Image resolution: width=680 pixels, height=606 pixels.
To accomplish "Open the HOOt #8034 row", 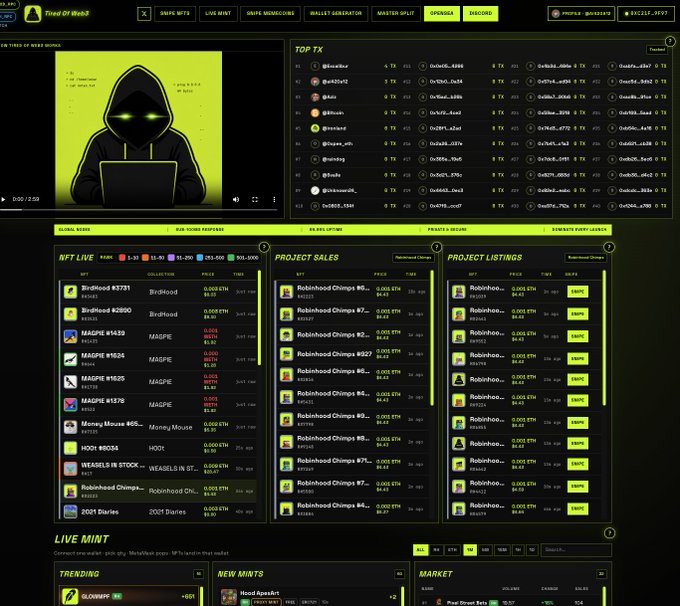I will (x=159, y=448).
